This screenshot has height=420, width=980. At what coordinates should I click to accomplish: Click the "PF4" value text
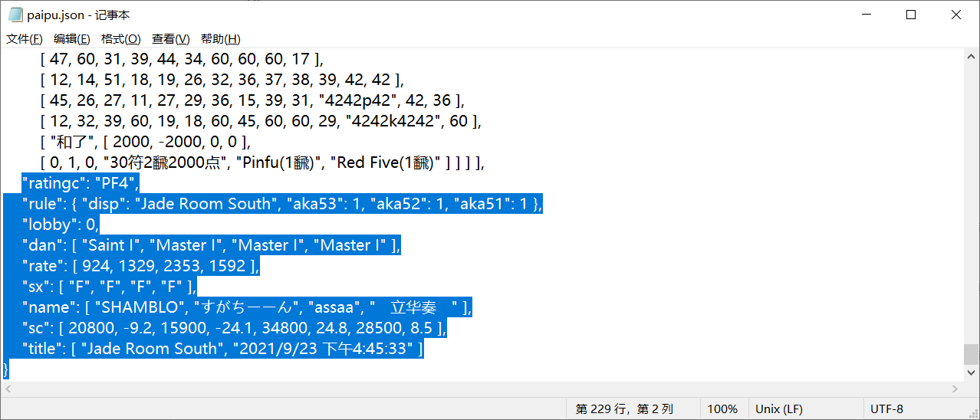[x=115, y=182]
